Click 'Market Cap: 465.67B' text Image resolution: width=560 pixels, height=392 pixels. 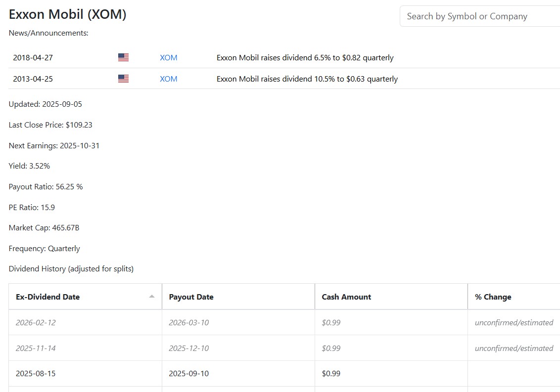coord(44,227)
